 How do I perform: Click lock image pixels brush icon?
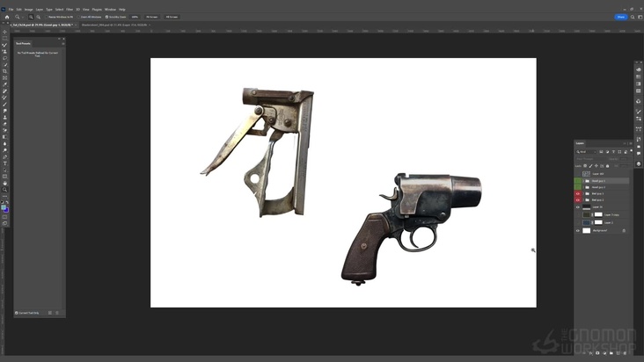click(x=590, y=166)
